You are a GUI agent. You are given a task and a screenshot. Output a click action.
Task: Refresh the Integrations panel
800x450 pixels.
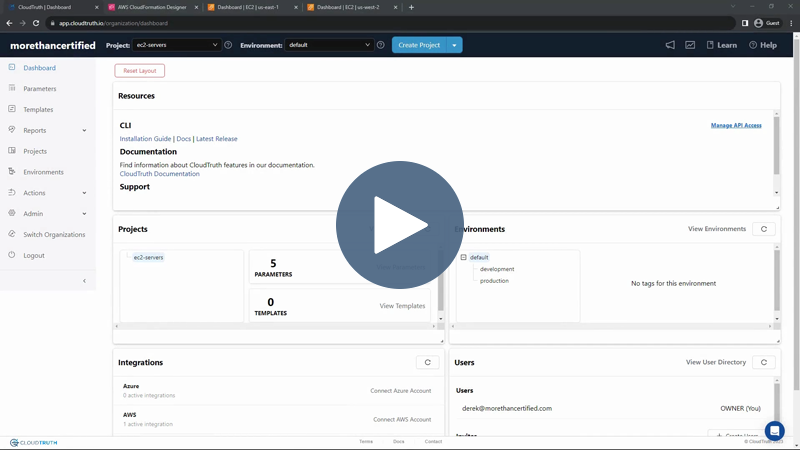(x=428, y=362)
